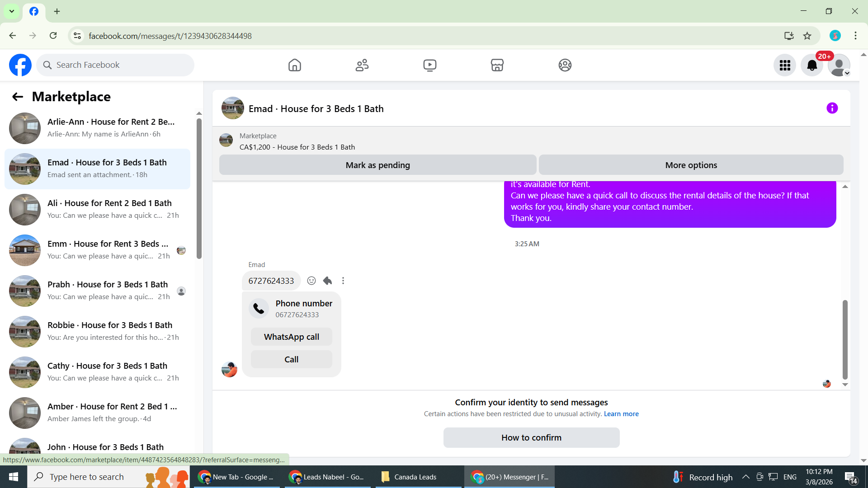Open the Facebook Home icon
The image size is (868, 488).
click(x=294, y=65)
